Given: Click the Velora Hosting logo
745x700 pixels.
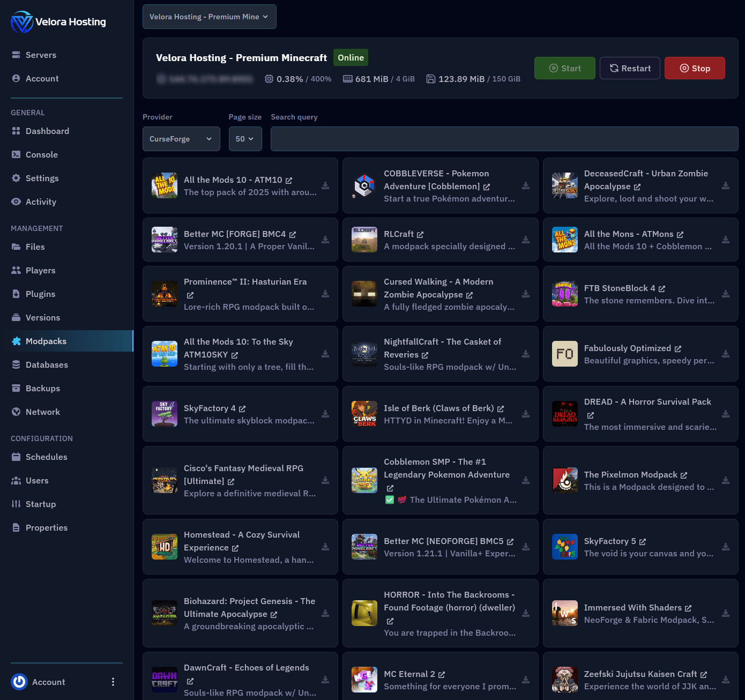Looking at the screenshot, I should tap(21, 22).
